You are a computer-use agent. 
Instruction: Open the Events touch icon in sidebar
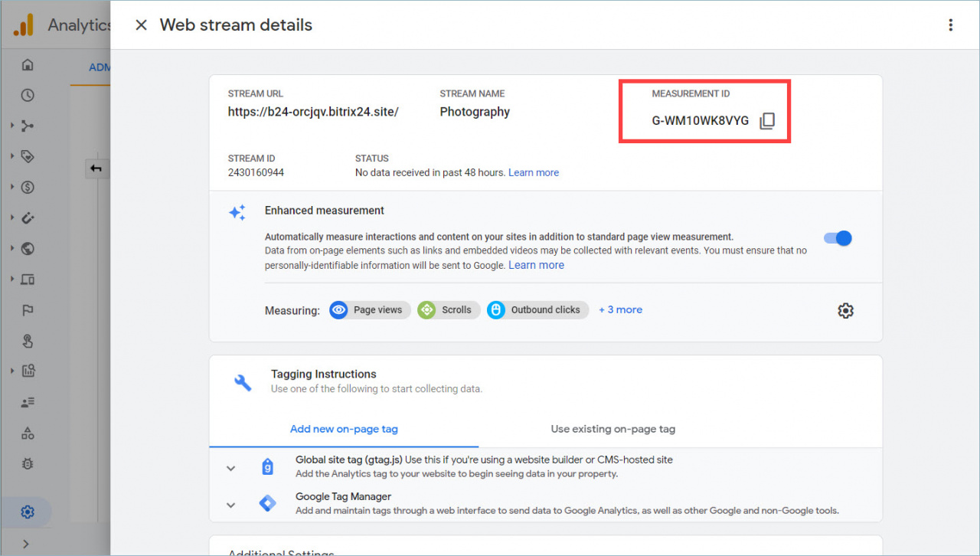(x=28, y=341)
